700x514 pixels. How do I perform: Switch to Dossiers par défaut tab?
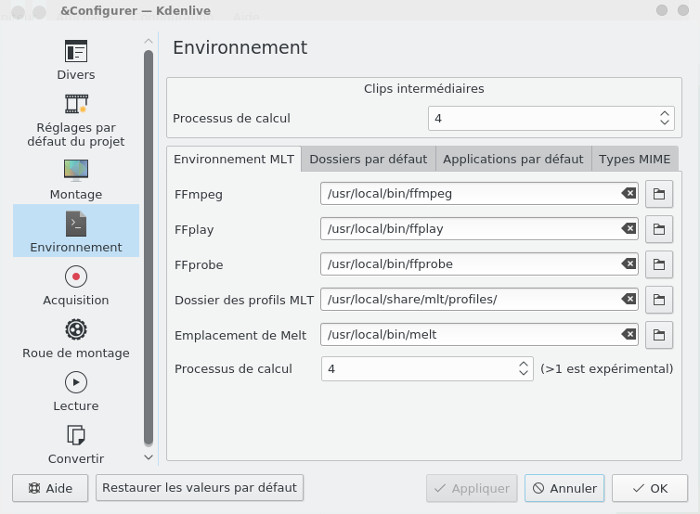368,159
